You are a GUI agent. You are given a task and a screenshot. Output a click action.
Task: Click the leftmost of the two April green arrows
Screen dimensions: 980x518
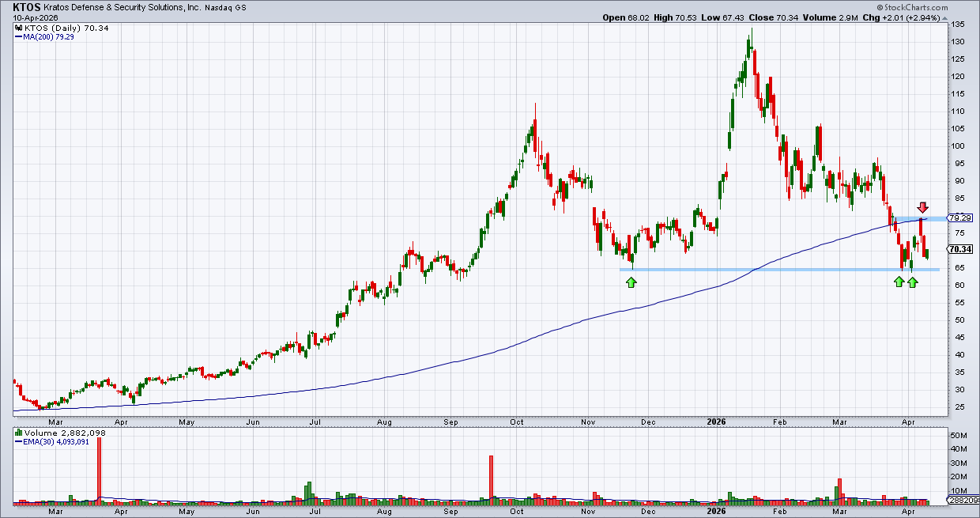coord(899,282)
